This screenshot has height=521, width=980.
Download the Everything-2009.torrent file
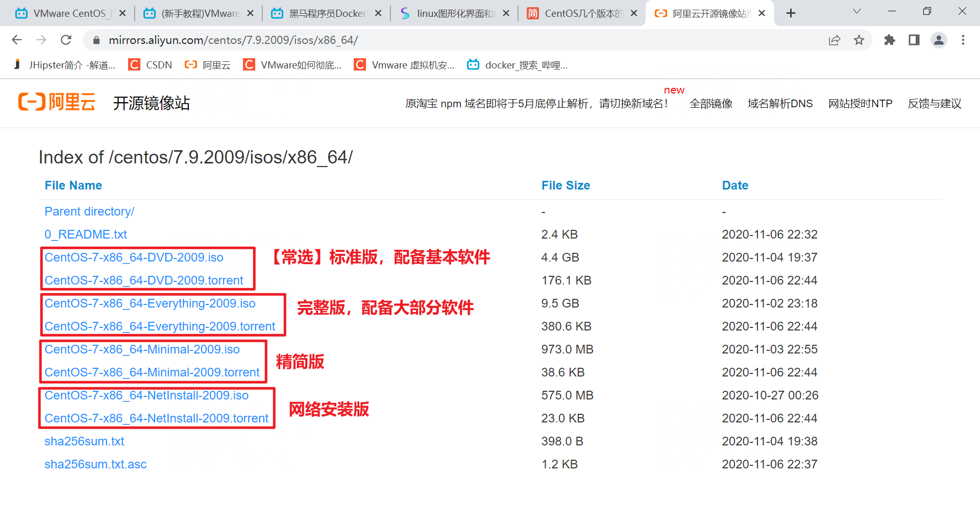pyautogui.click(x=160, y=326)
